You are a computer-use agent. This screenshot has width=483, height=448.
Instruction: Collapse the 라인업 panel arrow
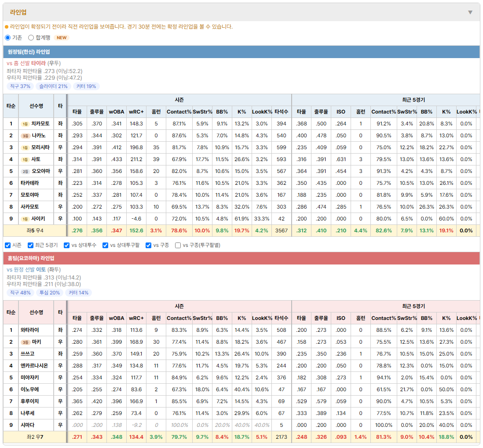470,12
